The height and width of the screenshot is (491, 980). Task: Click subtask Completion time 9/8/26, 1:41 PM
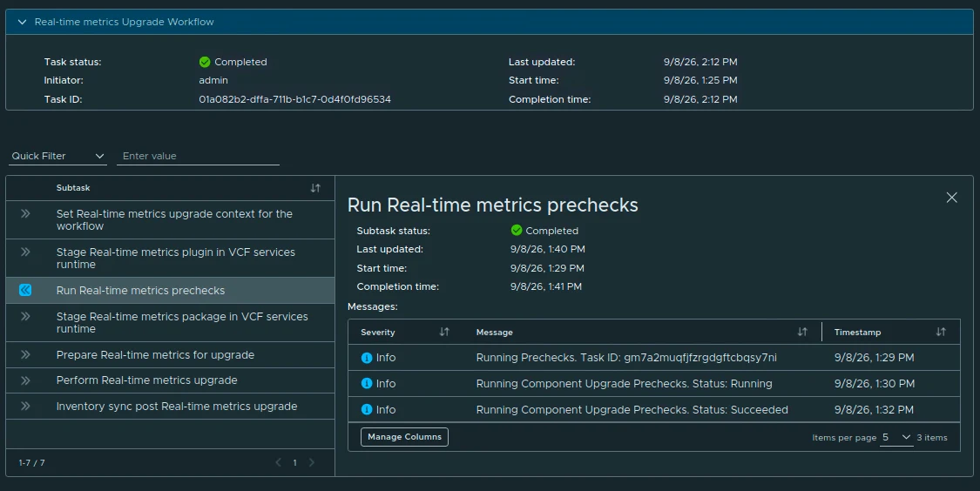[x=545, y=286]
